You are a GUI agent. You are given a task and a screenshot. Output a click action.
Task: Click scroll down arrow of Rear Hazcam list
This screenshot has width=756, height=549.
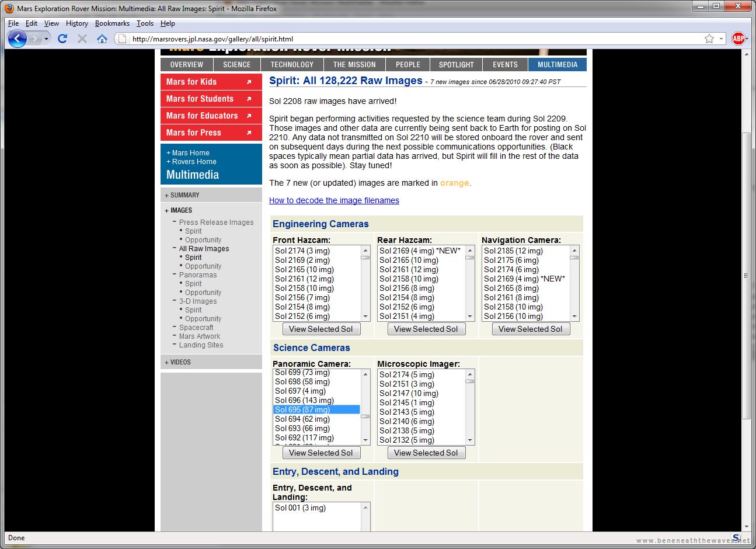point(470,317)
